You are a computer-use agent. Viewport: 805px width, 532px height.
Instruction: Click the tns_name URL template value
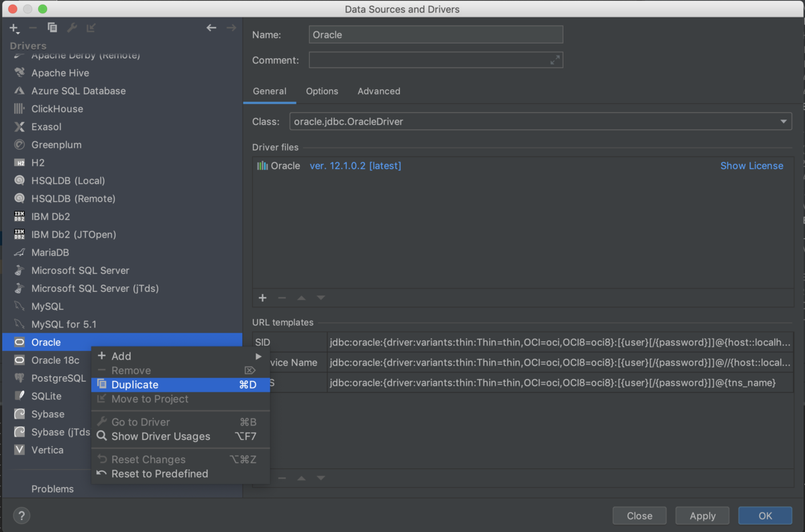pos(560,382)
